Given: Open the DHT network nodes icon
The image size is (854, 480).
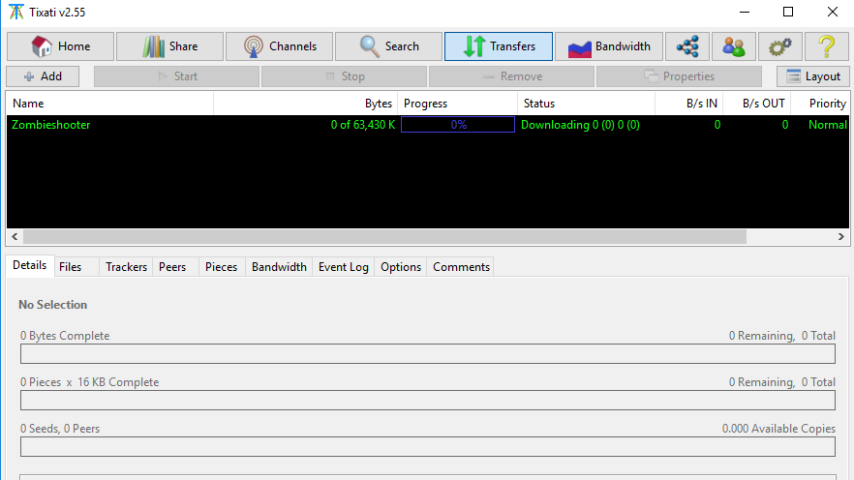Looking at the screenshot, I should [687, 46].
